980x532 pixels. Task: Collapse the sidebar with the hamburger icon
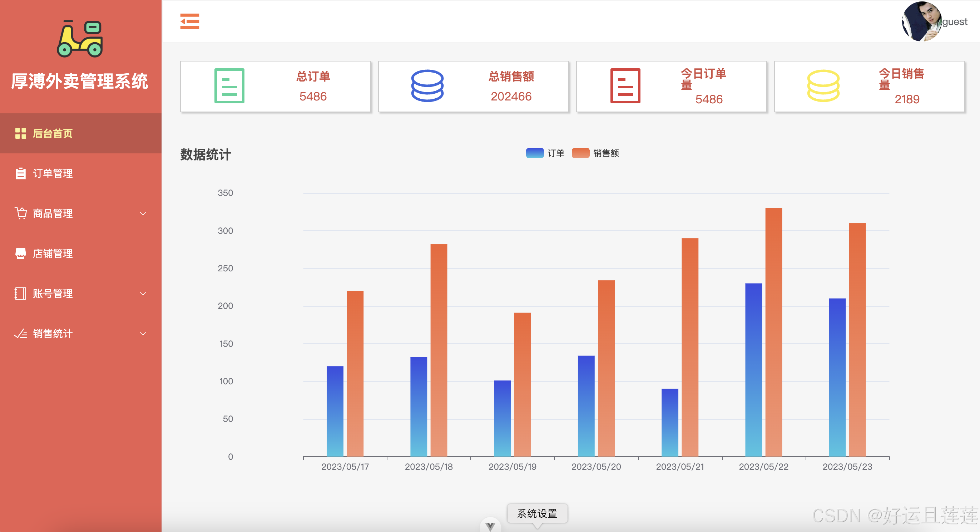[x=189, y=21]
